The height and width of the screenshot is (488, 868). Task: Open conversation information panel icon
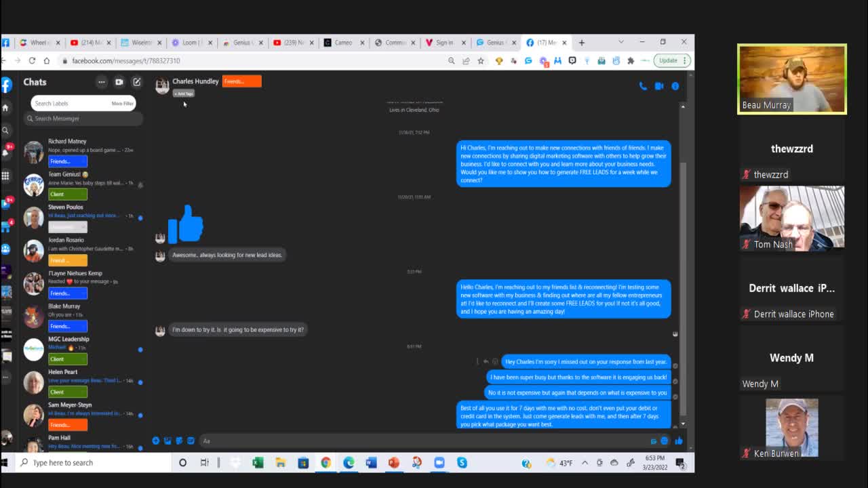point(675,86)
